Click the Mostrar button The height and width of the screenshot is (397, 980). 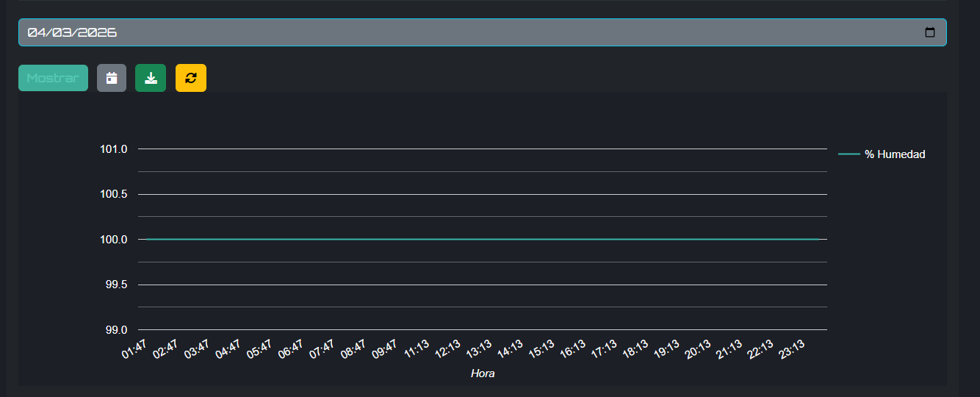53,78
